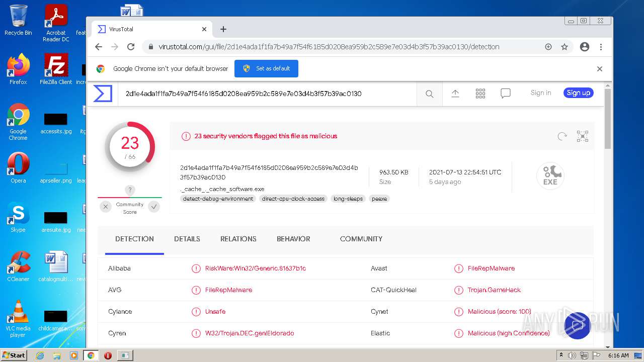Open the apps grid icon

point(480,94)
